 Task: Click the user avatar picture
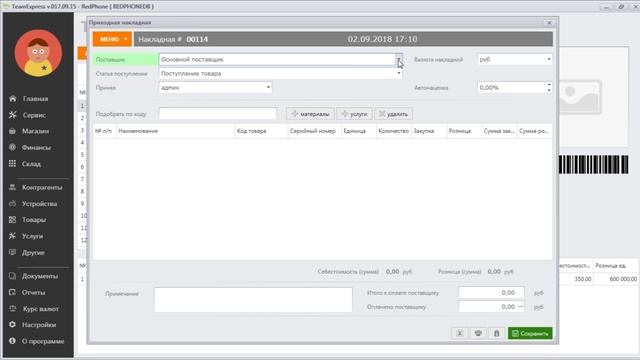pos(38,53)
